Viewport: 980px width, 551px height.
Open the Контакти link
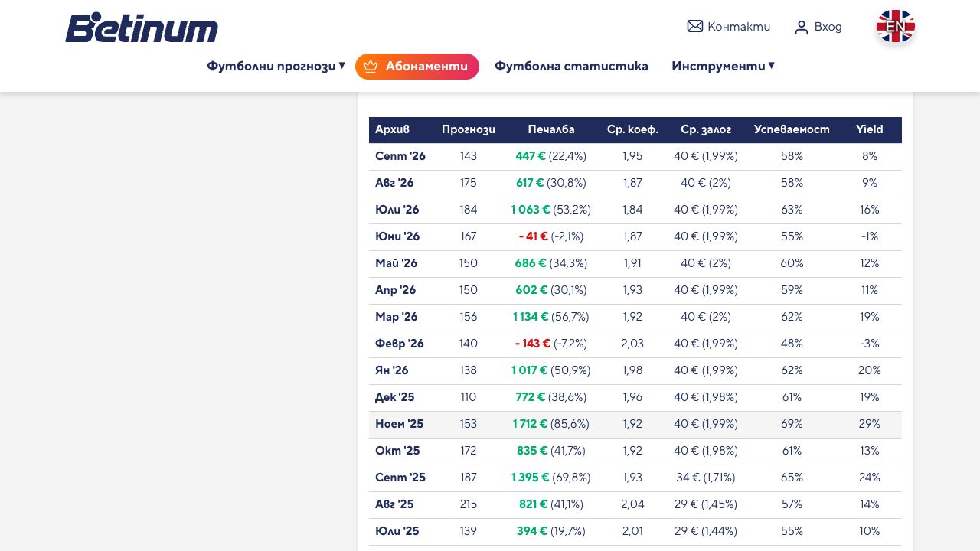coord(739,27)
